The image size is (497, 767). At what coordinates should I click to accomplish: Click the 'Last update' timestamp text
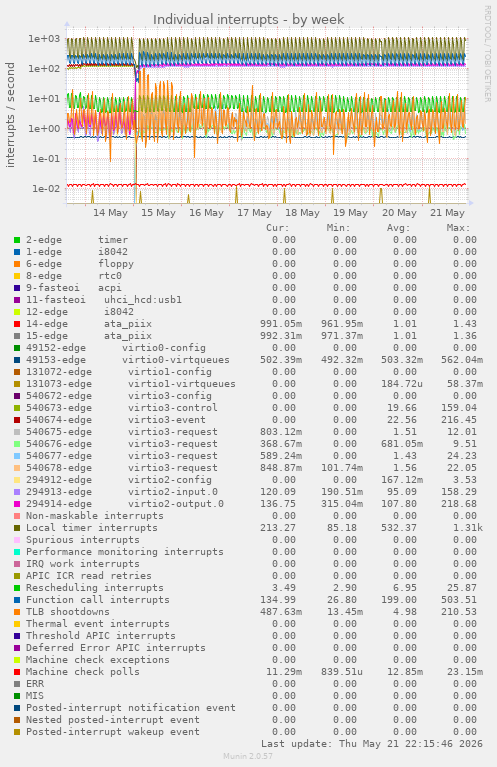(372, 744)
